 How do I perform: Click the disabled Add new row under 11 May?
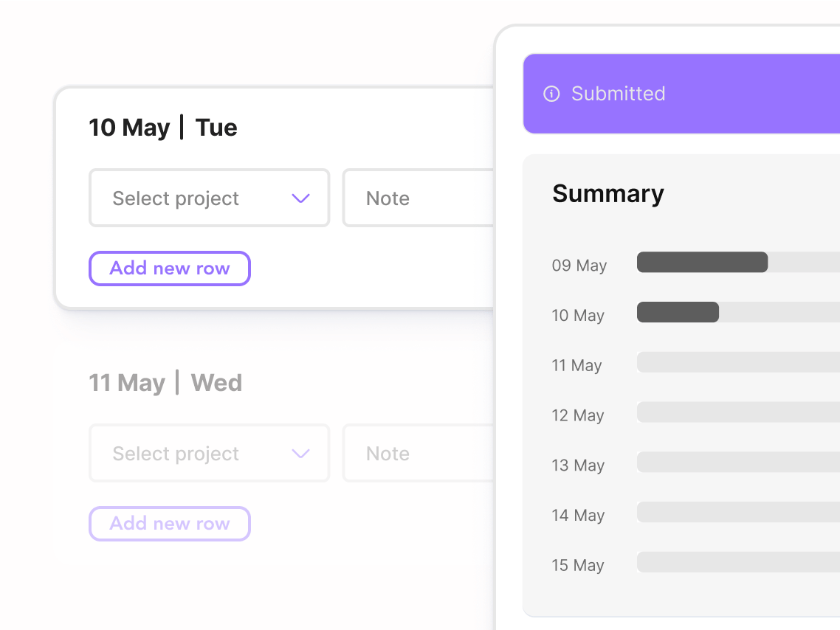coord(169,523)
